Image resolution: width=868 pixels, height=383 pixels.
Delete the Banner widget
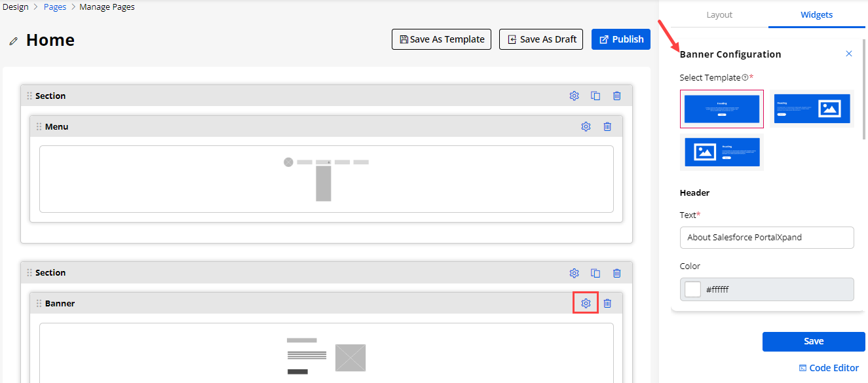point(607,303)
